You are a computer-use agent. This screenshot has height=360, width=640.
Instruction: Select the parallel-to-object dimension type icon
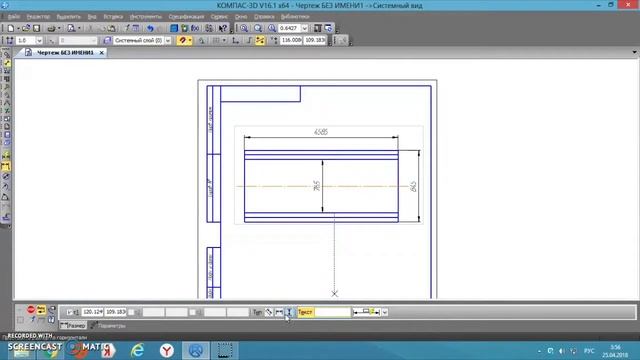pyautogui.click(x=269, y=312)
